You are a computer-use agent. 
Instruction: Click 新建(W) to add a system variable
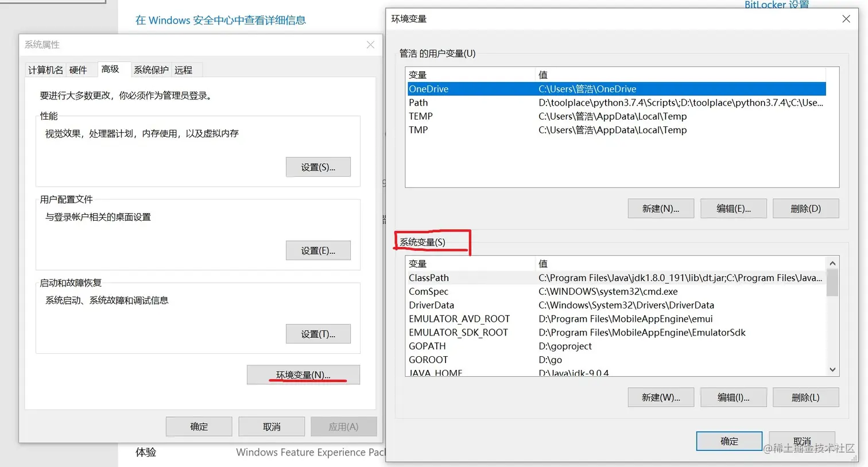click(x=661, y=397)
